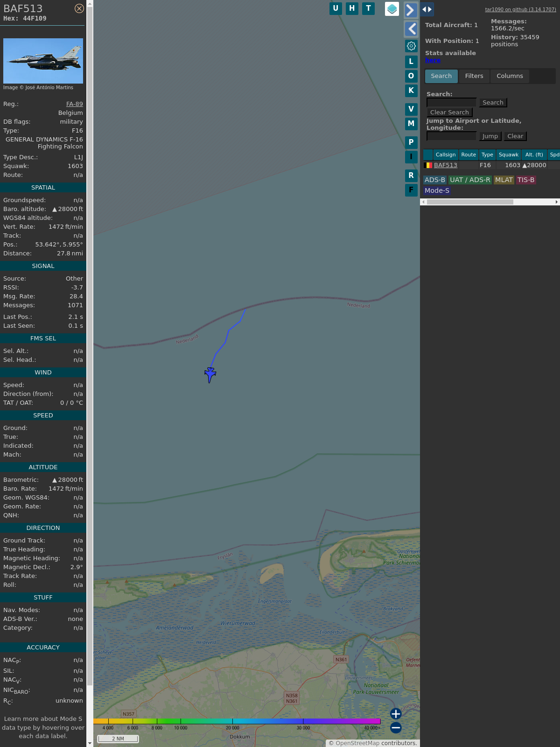
Task: Toggle the UAT / ADS-R source legend
Action: point(470,180)
